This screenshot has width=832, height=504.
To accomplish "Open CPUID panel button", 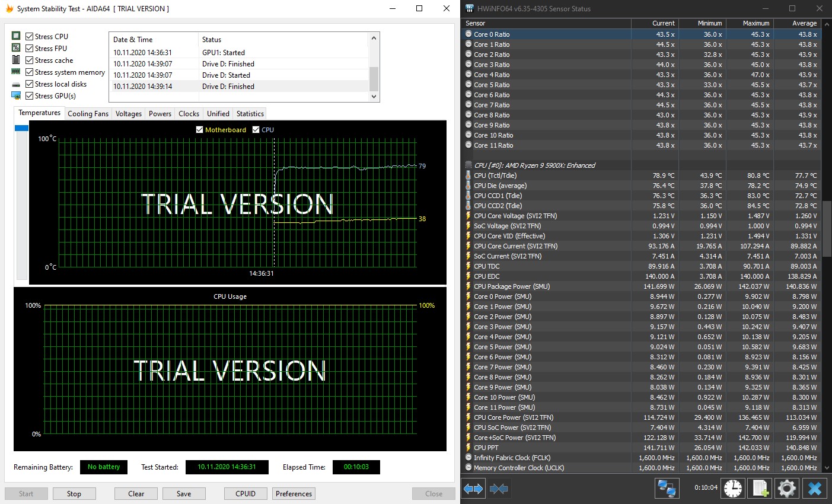I will tap(246, 493).
